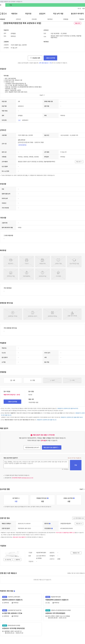
Task: Open 더보기 arrow in 입사지원 현황
Action: [82, 489]
